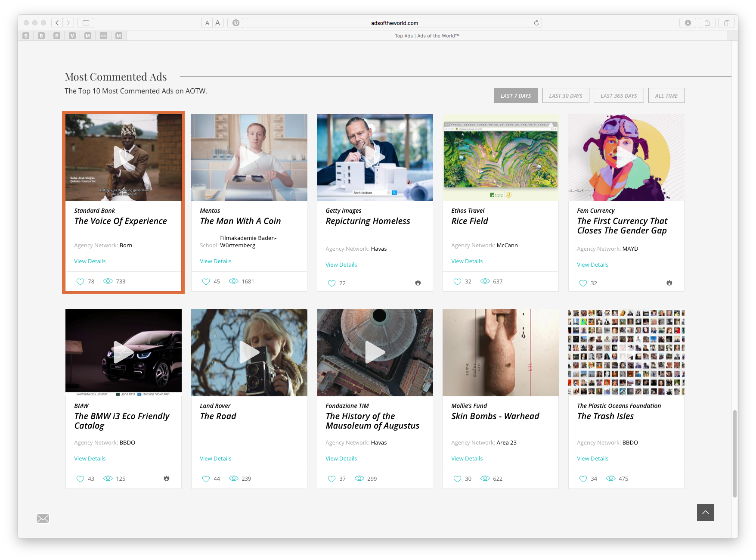Image resolution: width=756 pixels, height=560 pixels.
Task: Open the S favorites bookmark
Action: 26,36
